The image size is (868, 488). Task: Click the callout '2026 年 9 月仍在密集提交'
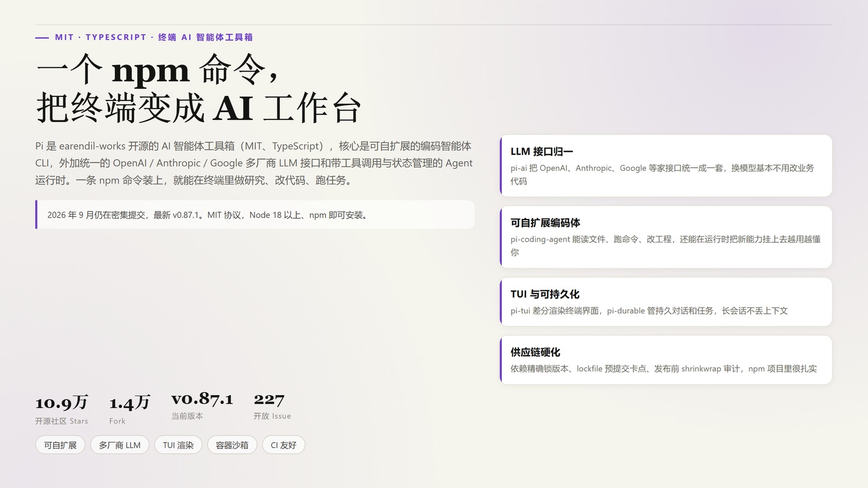coord(255,215)
